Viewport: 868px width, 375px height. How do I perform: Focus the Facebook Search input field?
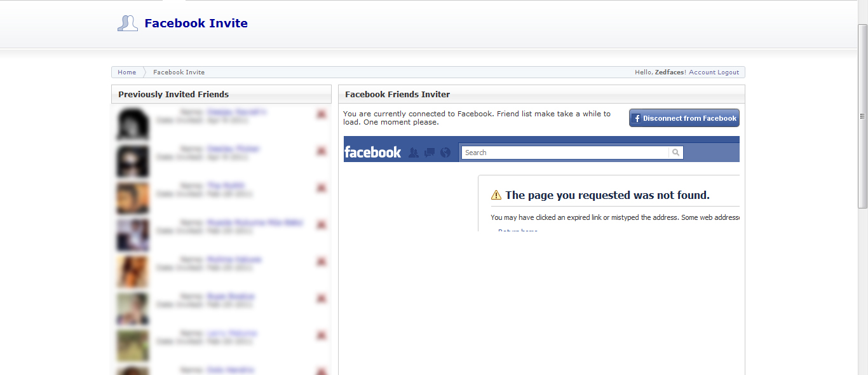click(x=565, y=153)
